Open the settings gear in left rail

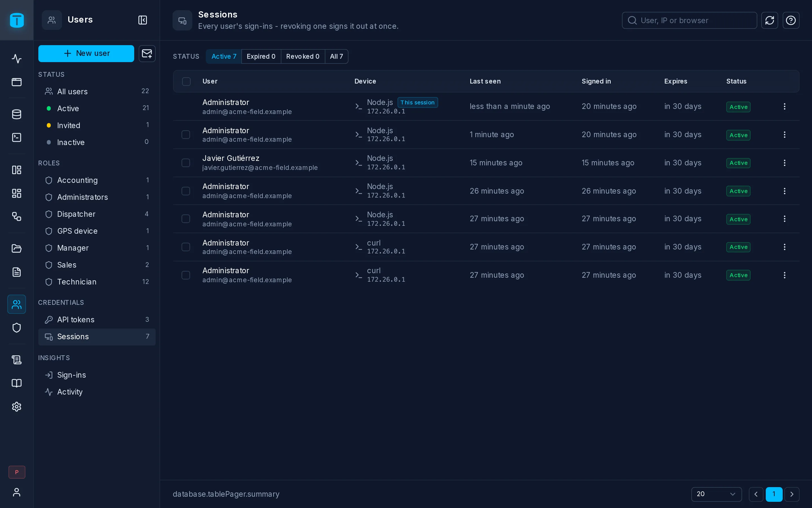click(x=16, y=406)
